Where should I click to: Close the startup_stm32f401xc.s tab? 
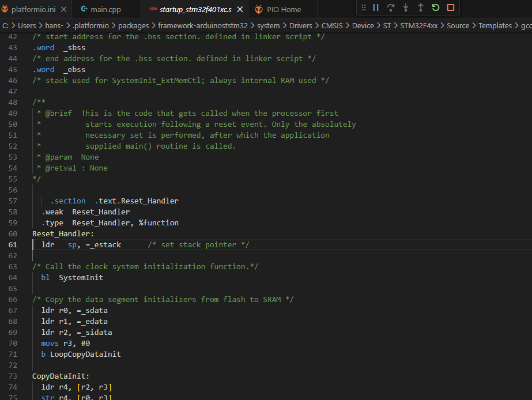(241, 9)
